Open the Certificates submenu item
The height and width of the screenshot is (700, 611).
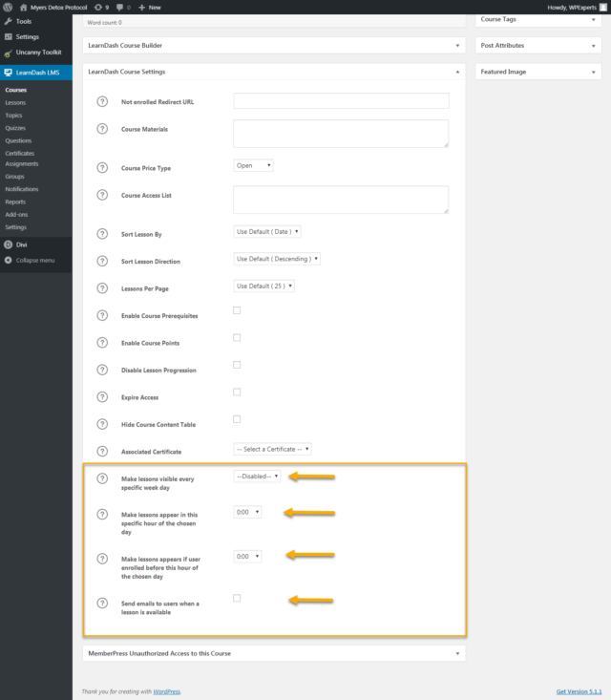click(20, 153)
